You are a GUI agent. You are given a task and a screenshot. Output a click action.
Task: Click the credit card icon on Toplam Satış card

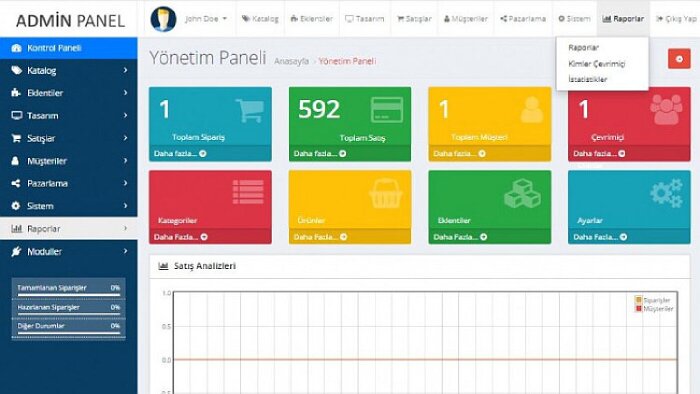click(387, 110)
